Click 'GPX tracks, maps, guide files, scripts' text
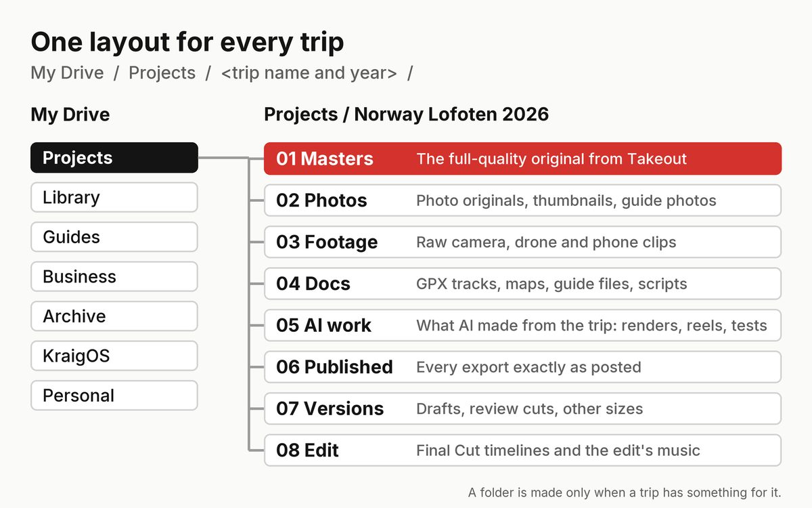The height and width of the screenshot is (508, 812). 551,284
